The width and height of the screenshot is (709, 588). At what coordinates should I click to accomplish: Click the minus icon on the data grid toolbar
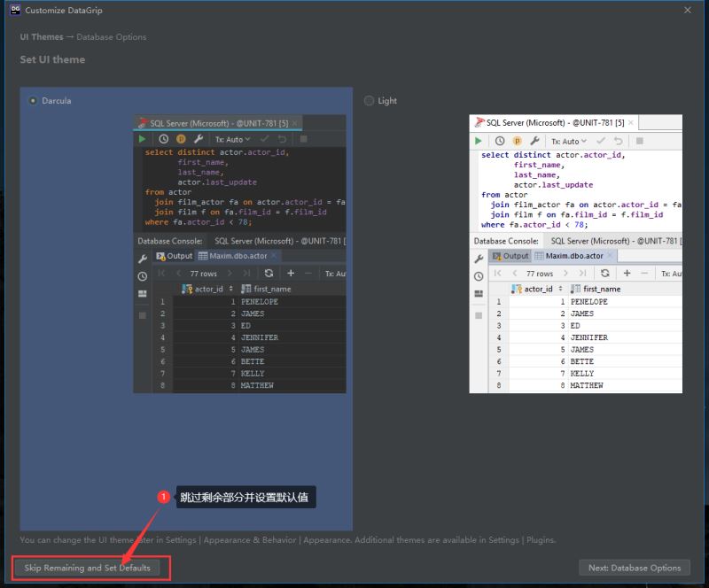[x=307, y=273]
